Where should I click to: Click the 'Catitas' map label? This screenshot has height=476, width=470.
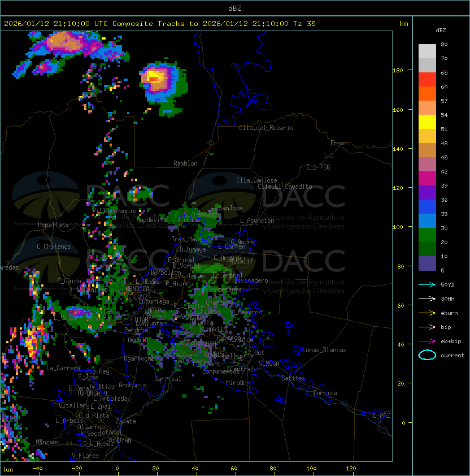(293, 378)
